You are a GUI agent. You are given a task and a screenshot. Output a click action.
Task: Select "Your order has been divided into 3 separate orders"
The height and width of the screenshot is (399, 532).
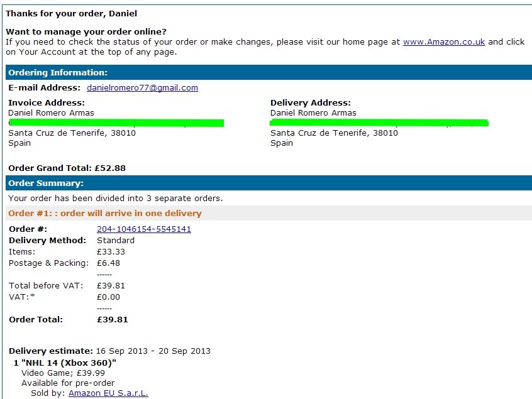coord(115,199)
